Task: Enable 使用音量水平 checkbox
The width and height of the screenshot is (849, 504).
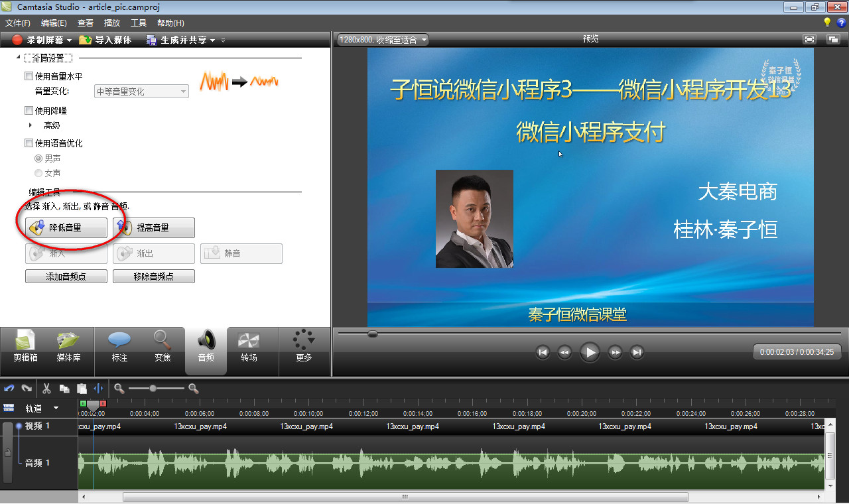Action: point(29,76)
